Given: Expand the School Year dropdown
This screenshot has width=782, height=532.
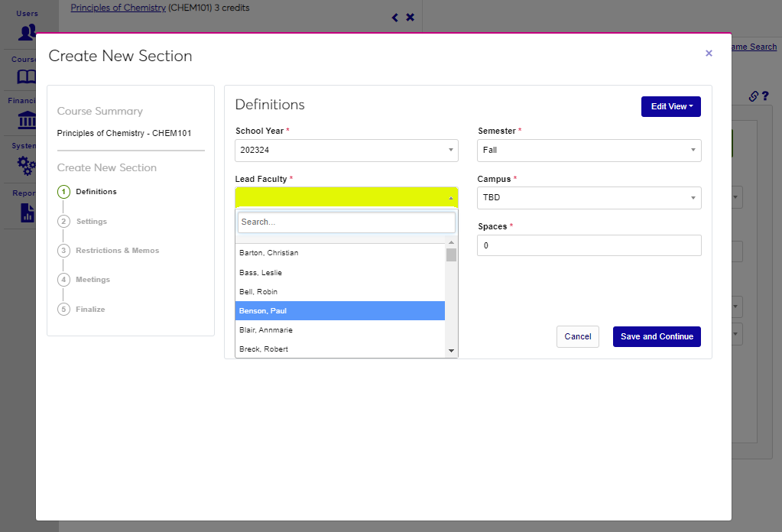Looking at the screenshot, I should tap(346, 151).
